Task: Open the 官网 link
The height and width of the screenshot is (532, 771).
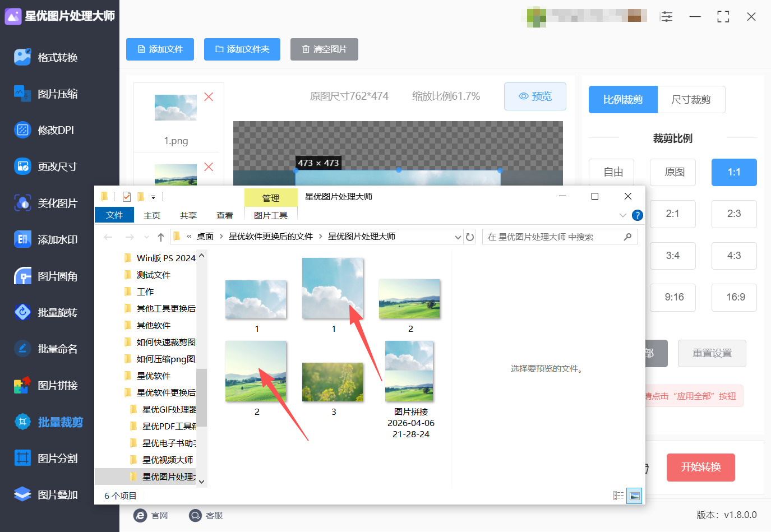Action: 151,515
